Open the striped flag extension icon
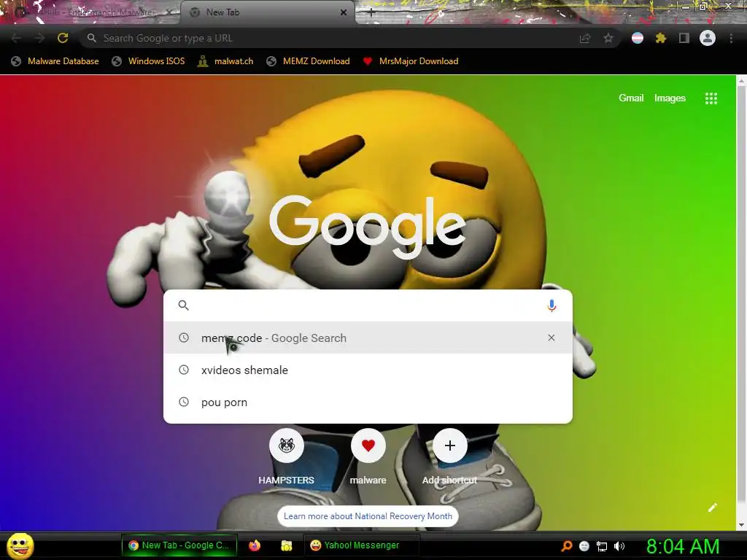The image size is (747, 560). [x=638, y=38]
